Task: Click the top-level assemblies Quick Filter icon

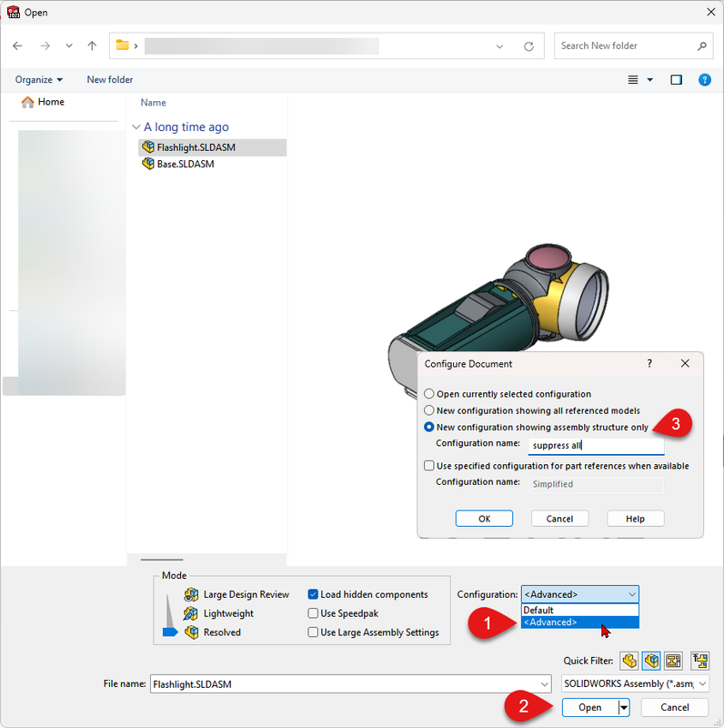Action: coord(699,661)
